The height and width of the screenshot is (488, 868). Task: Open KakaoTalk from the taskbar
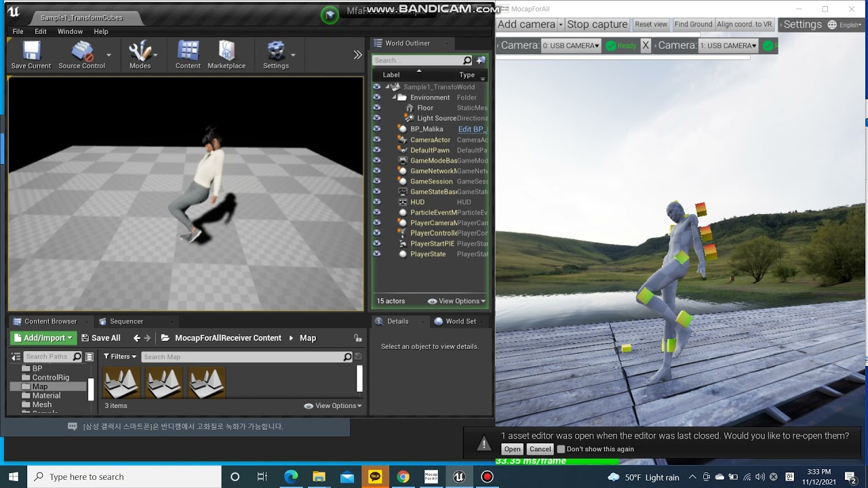[375, 476]
